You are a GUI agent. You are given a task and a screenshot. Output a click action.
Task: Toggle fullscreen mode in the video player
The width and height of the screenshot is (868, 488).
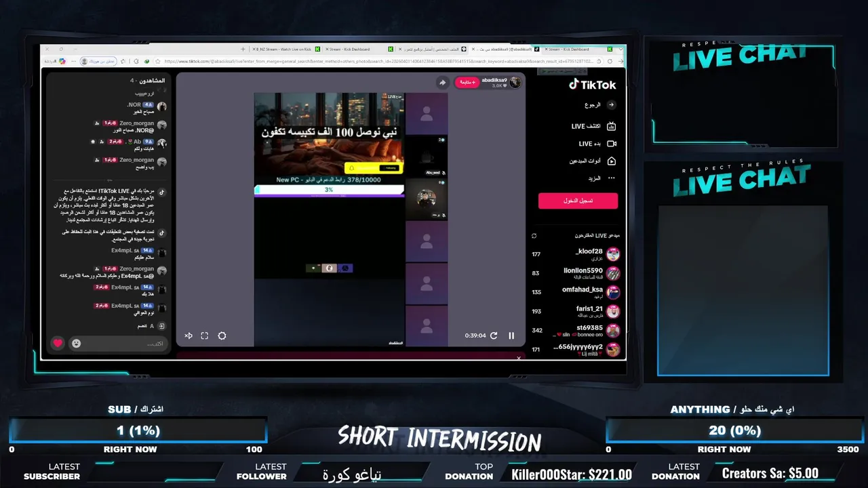[205, 335]
